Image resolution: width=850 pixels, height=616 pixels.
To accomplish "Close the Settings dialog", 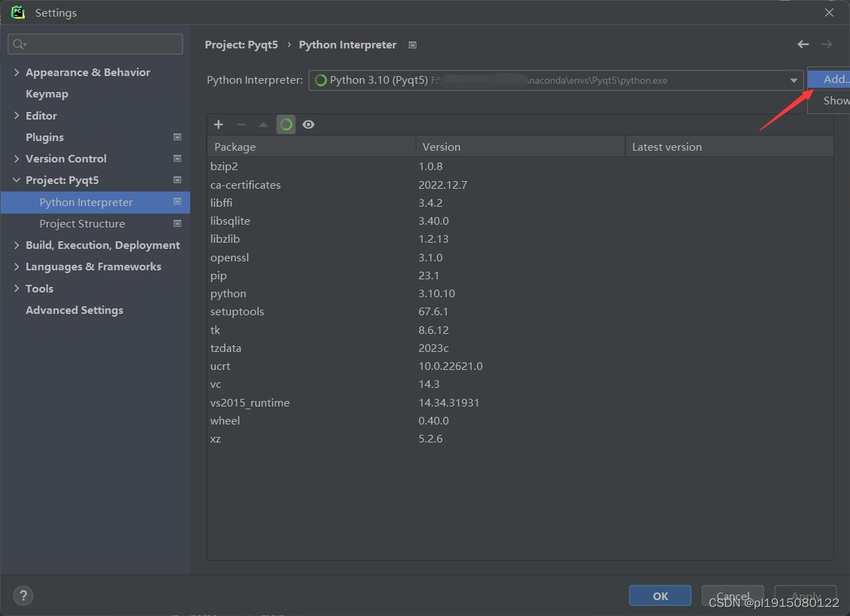I will [x=829, y=12].
